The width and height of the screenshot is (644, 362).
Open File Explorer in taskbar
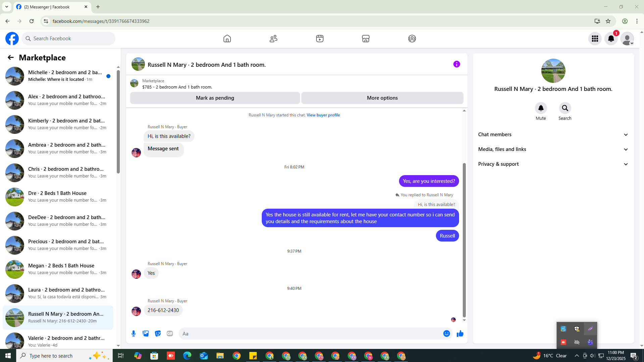[220, 356]
